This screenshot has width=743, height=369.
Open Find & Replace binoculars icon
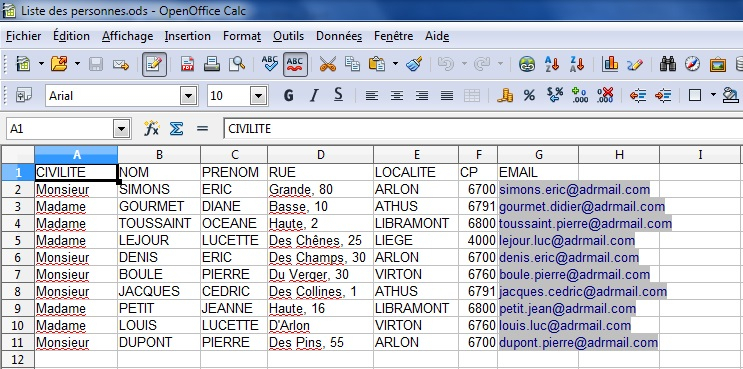[x=668, y=64]
